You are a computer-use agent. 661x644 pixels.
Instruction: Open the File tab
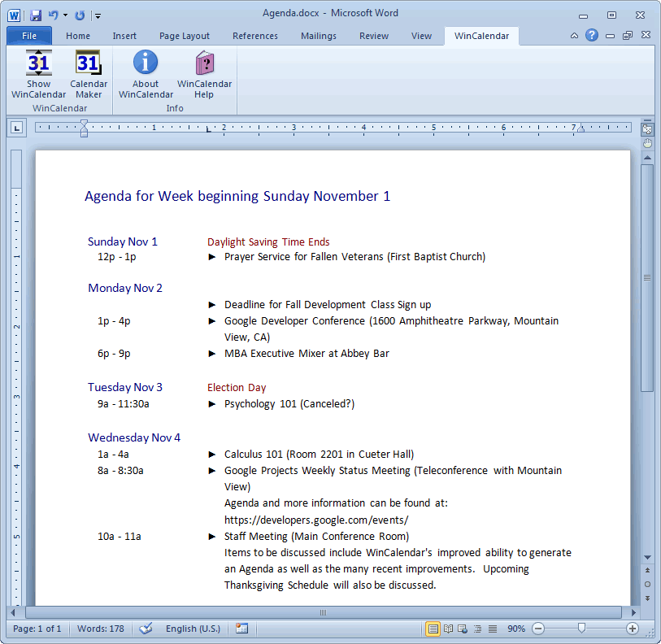[29, 36]
